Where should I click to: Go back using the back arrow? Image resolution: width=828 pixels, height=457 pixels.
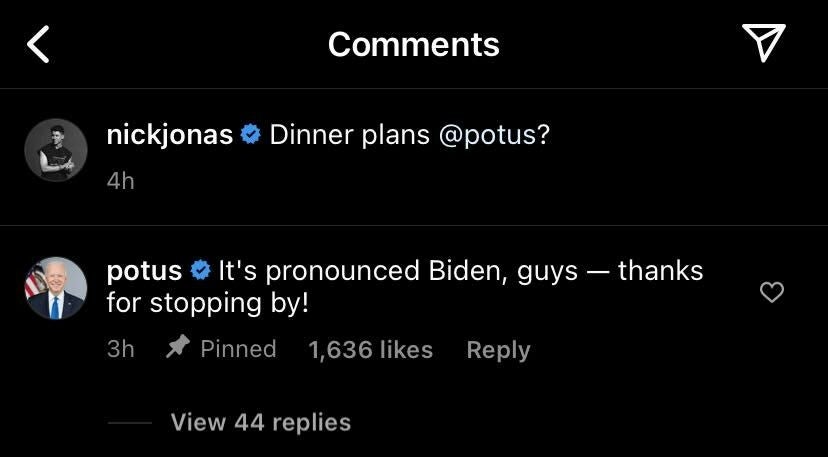38,45
